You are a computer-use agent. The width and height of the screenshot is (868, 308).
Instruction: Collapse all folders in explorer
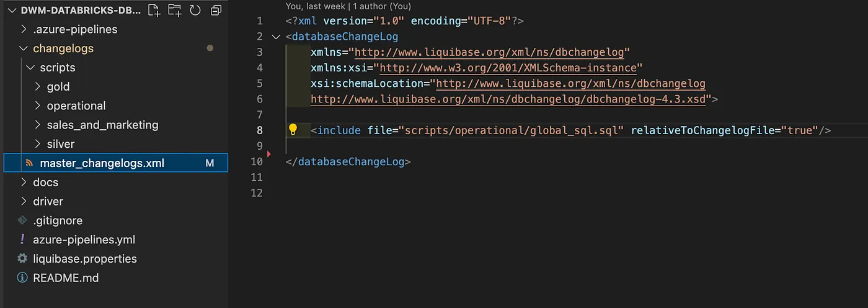point(215,10)
